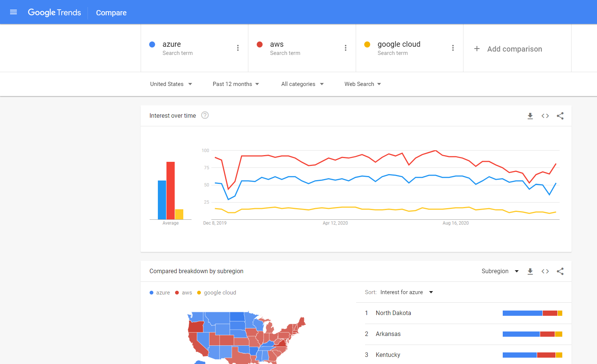
Task: Open options menu for google cloud term
Action: (x=453, y=48)
